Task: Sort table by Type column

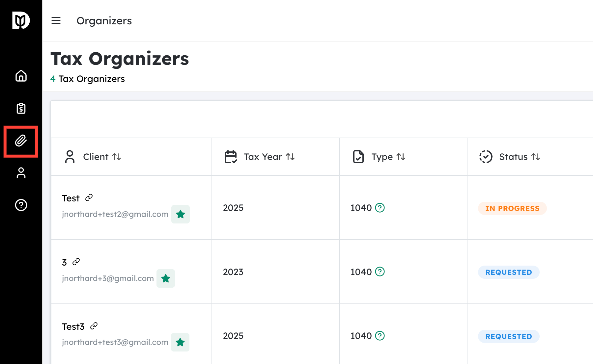Action: [x=401, y=157]
